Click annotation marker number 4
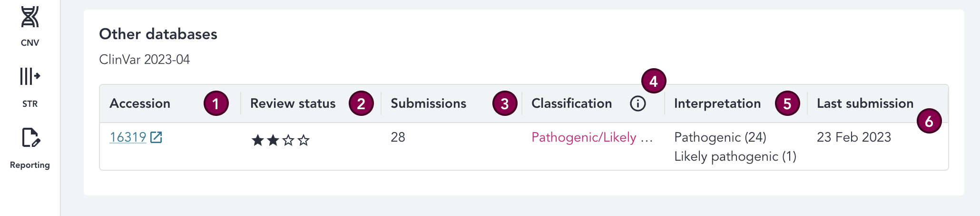This screenshot has width=980, height=216. pyautogui.click(x=654, y=81)
